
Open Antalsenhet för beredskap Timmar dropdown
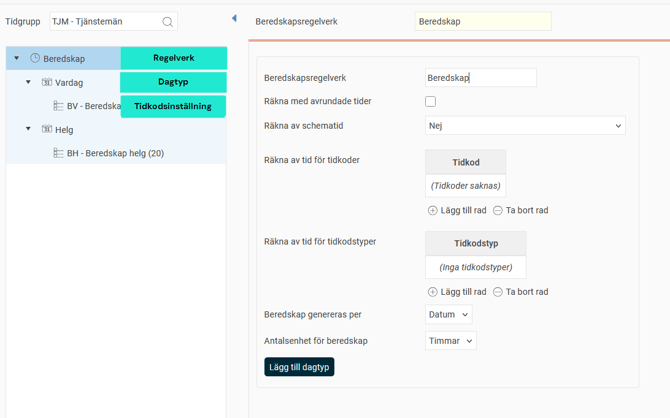tap(450, 341)
